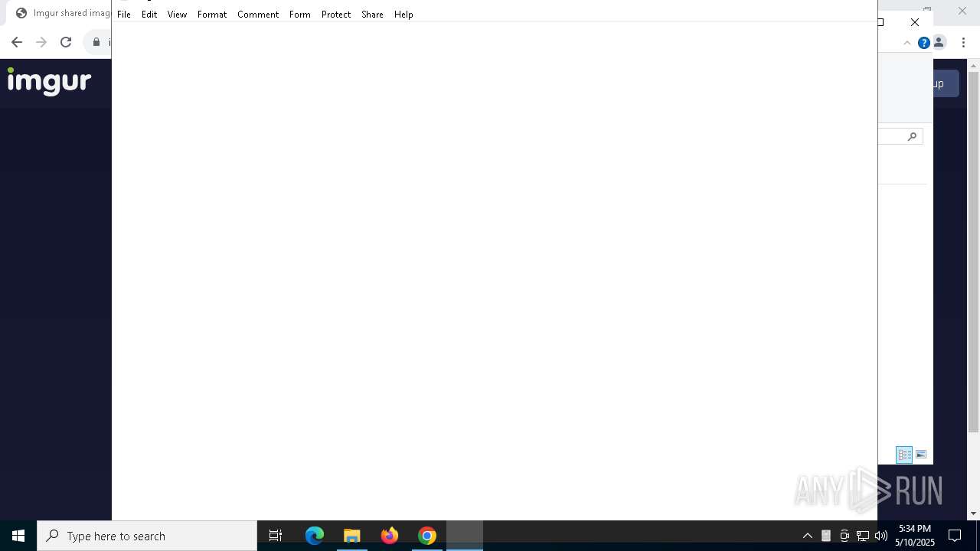The image size is (980, 551).
Task: Open the Protect menu
Action: click(x=336, y=15)
